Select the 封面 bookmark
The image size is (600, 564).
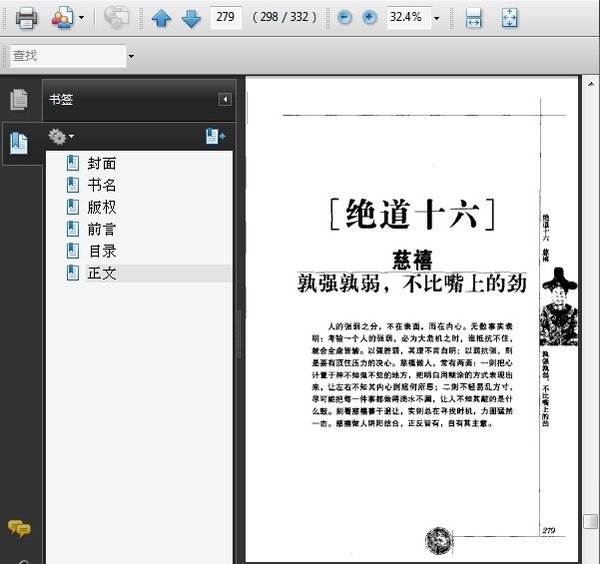(101, 163)
